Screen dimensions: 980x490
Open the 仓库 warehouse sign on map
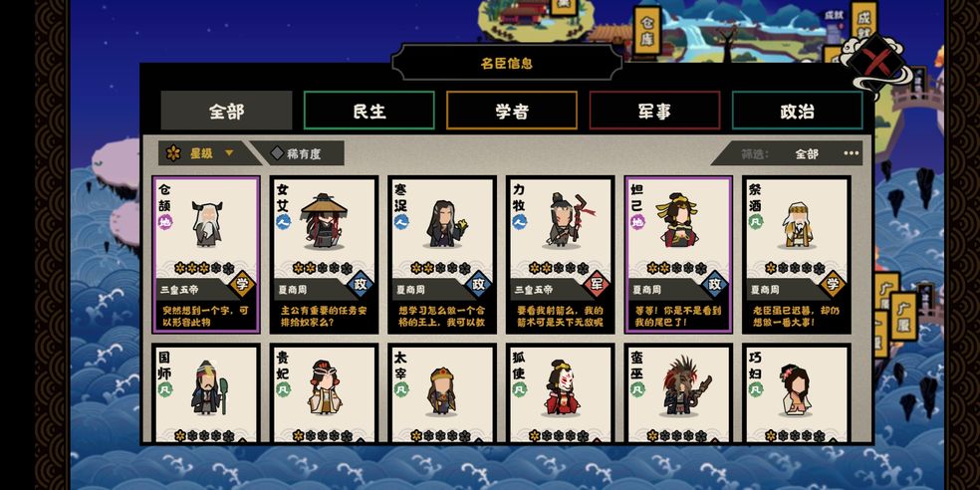(647, 31)
